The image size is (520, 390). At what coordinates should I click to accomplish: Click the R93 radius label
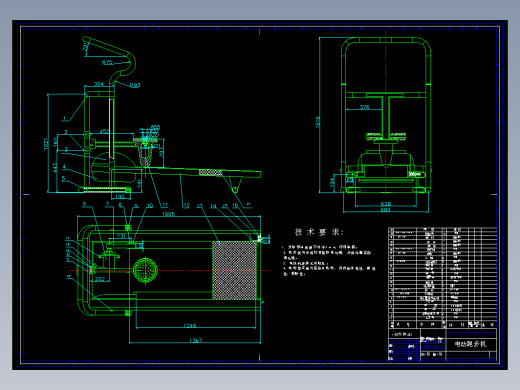(135, 86)
